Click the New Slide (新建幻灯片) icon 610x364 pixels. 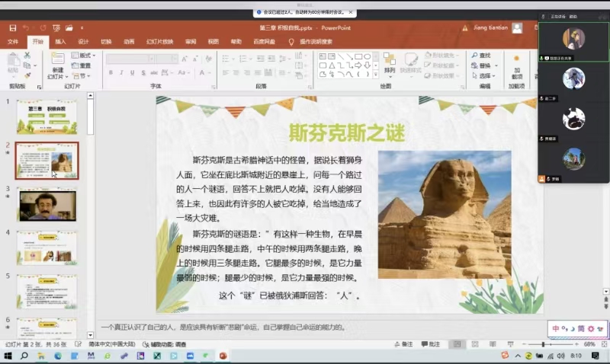pos(57,62)
